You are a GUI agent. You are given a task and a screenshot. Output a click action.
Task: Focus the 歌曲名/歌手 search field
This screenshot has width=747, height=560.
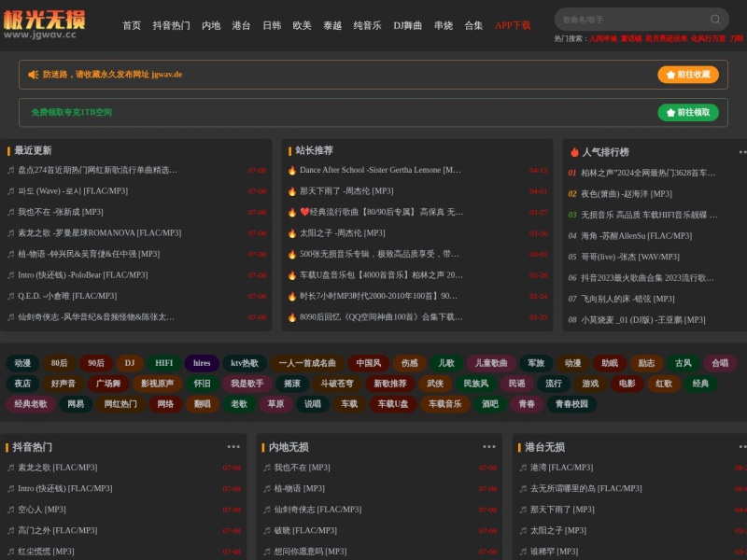(641, 20)
